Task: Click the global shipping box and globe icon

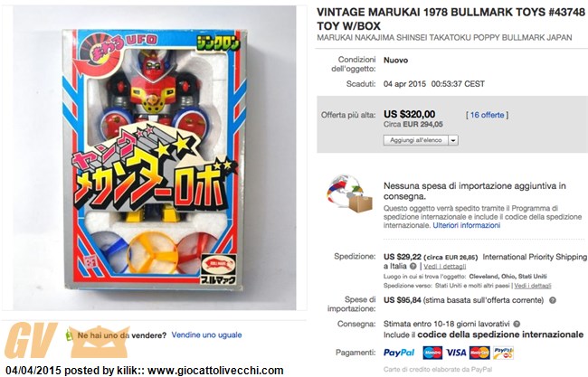Action: point(349,195)
